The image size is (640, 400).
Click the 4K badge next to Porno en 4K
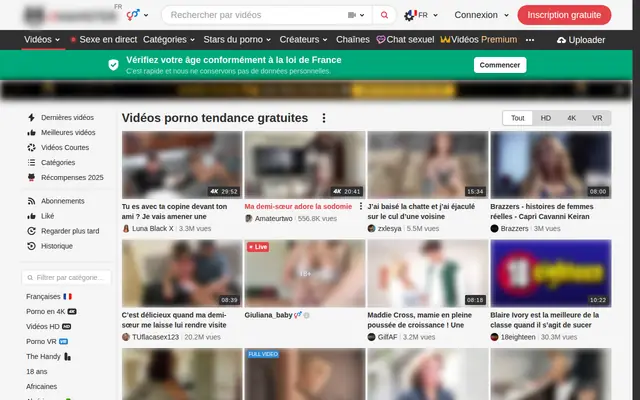point(72,311)
